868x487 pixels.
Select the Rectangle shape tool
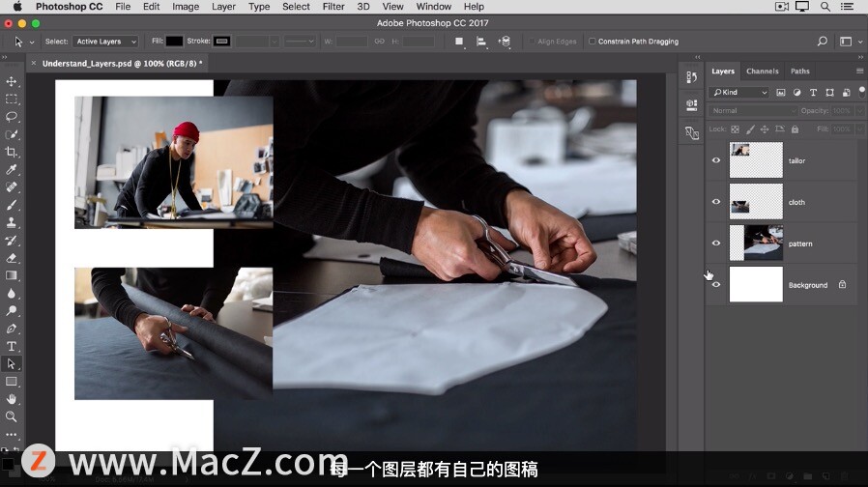11,382
